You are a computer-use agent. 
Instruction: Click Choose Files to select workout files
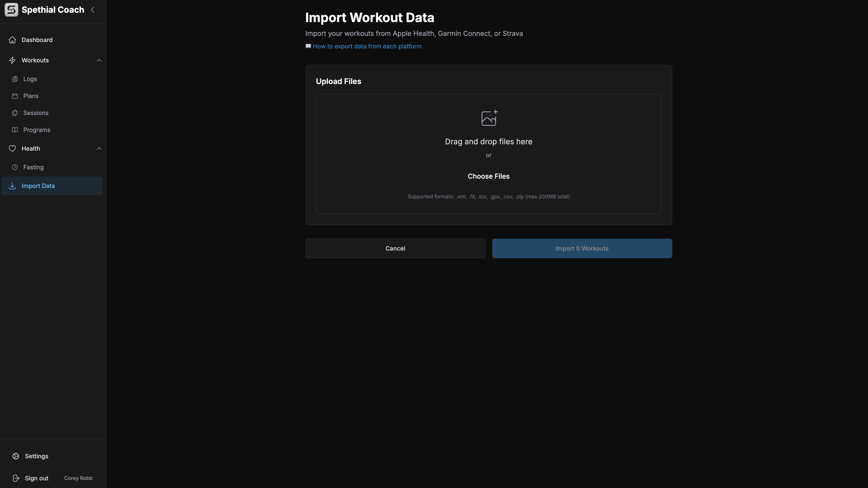point(488,176)
